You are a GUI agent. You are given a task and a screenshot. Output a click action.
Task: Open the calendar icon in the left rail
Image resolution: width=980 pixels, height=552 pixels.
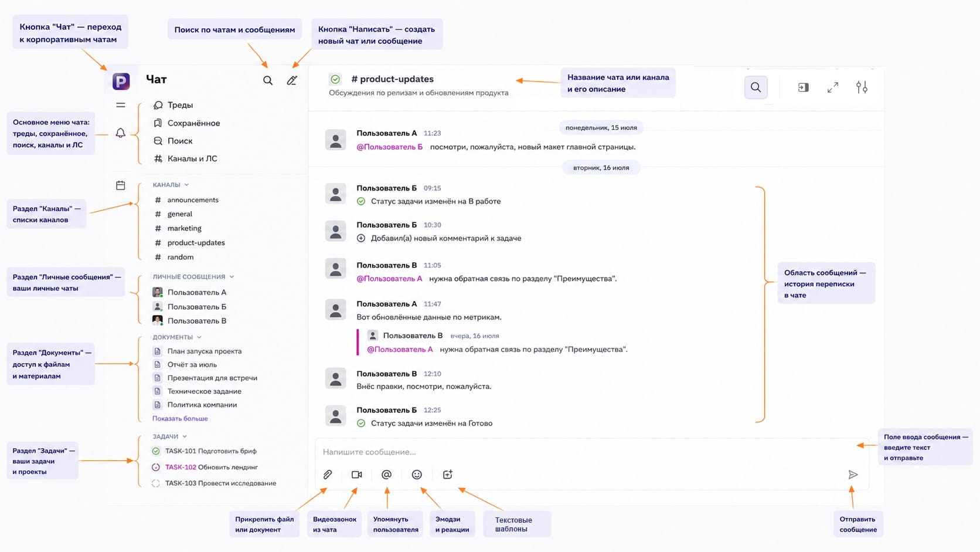tap(121, 185)
